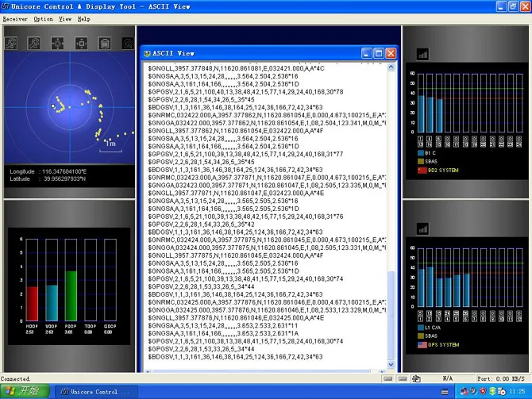Click signal bars icon above GPS chart

(x=422, y=229)
